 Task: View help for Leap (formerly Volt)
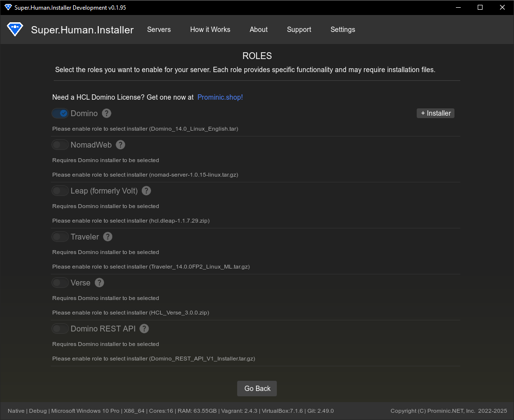pyautogui.click(x=146, y=191)
